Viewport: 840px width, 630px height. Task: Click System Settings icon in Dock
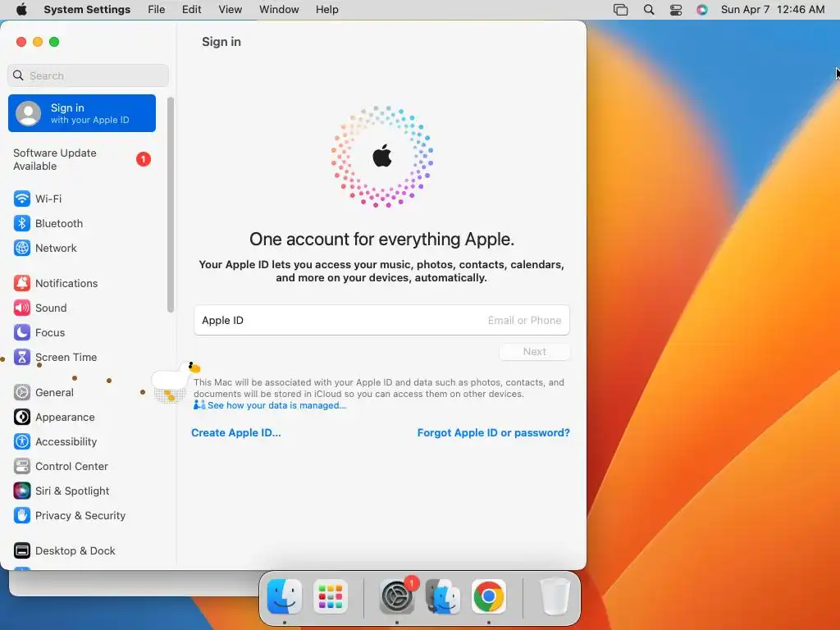tap(397, 596)
